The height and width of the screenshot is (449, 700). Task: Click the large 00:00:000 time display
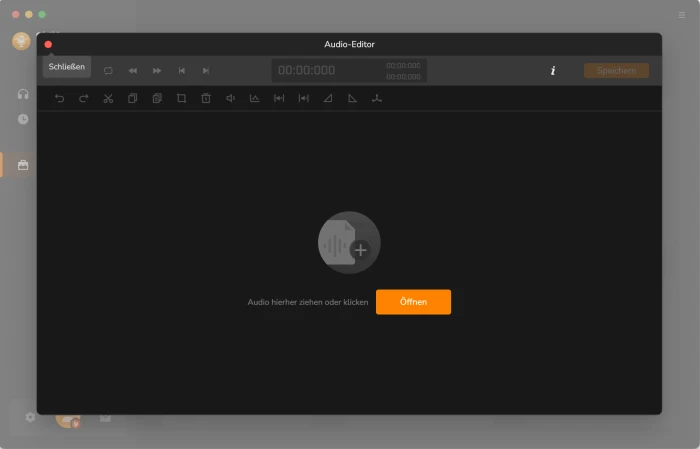307,70
